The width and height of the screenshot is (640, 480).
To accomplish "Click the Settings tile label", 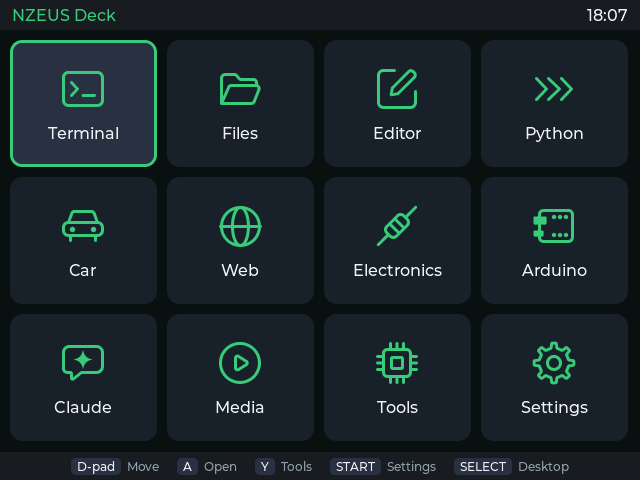I will click(554, 408).
